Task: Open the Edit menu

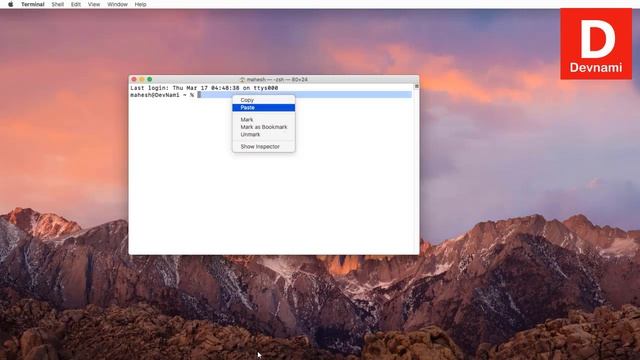Action: [x=76, y=4]
